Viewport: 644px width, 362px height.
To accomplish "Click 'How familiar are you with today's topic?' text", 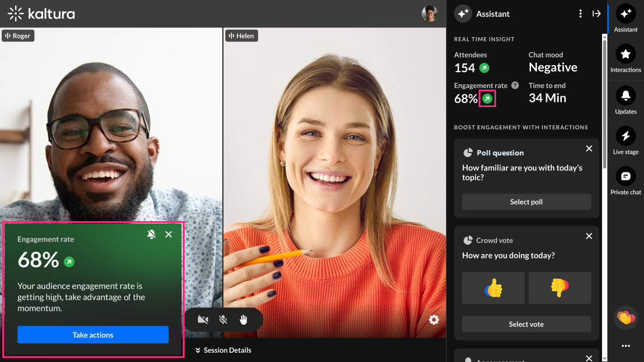I will pyautogui.click(x=522, y=172).
